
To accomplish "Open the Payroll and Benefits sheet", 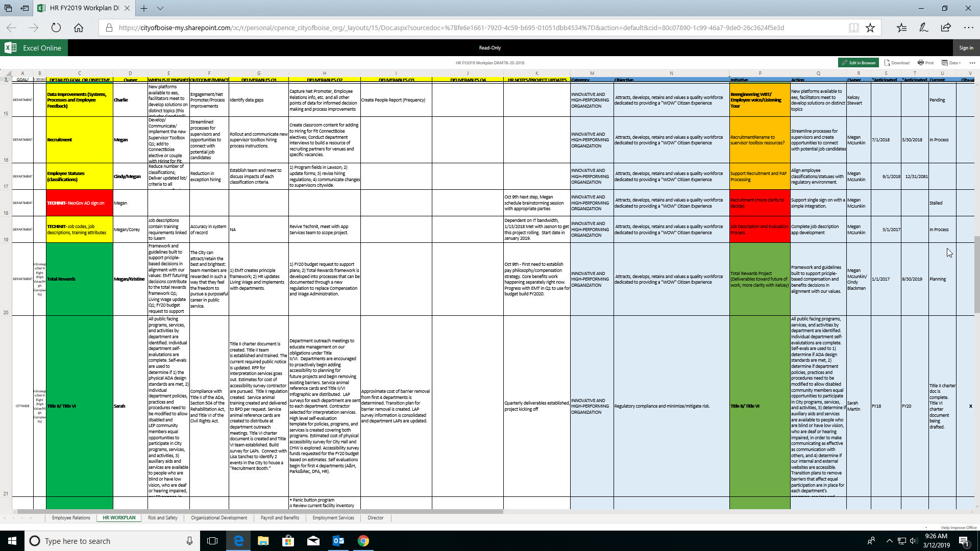I will tap(280, 518).
